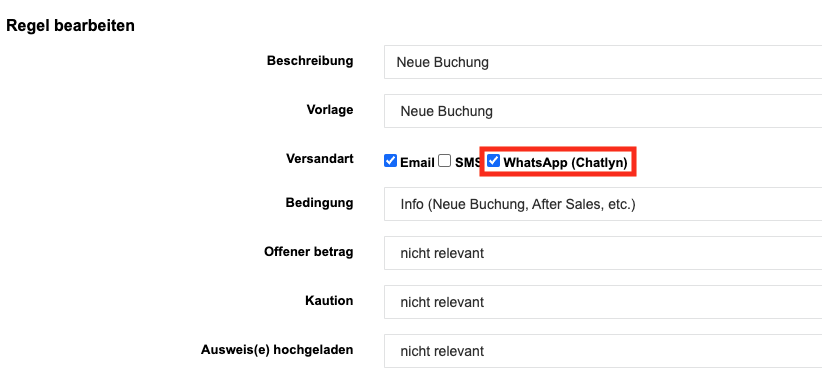Click the WhatsApp (Chatlyn) label text
This screenshot has width=822, height=377.
[x=565, y=163]
